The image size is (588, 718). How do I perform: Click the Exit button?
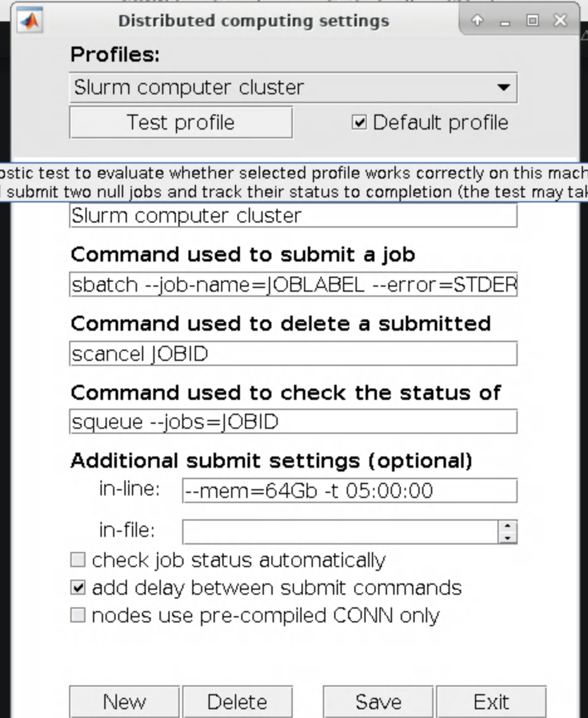click(491, 702)
